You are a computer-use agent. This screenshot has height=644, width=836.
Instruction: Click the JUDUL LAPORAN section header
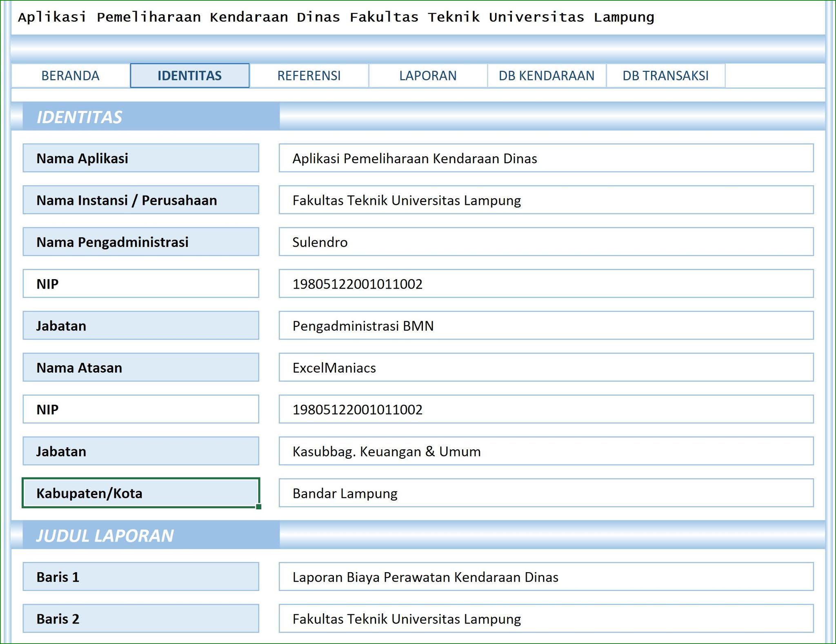[151, 535]
